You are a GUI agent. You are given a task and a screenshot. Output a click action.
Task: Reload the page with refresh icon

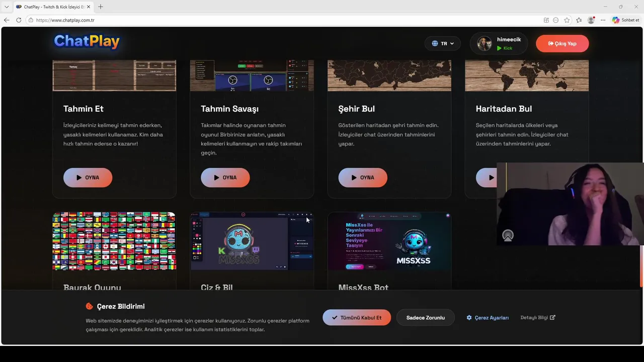tap(19, 20)
